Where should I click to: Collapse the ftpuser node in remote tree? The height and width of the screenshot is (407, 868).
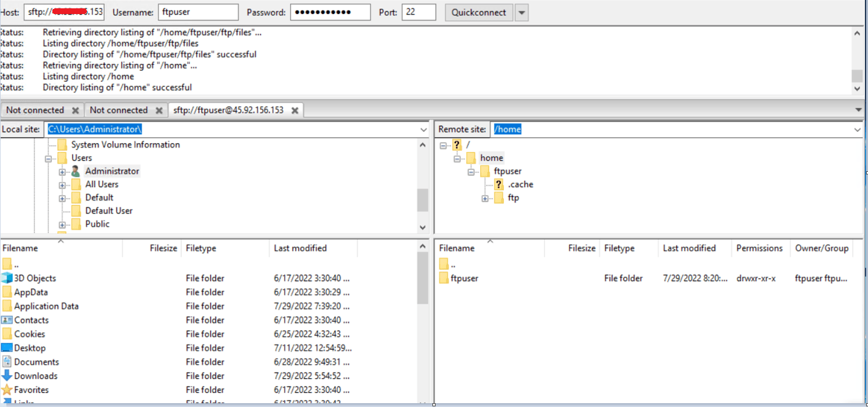pyautogui.click(x=471, y=171)
